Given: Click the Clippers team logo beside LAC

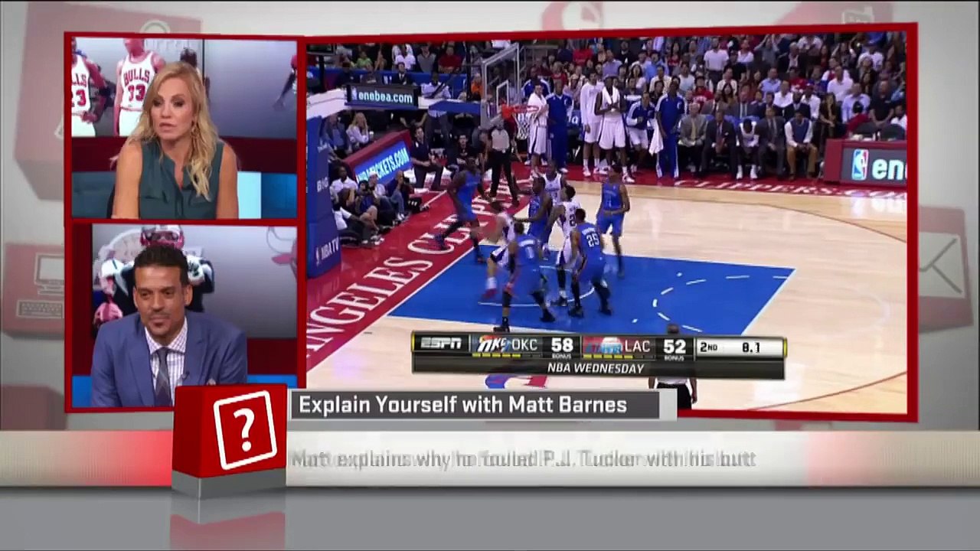Looking at the screenshot, I should coord(603,346).
